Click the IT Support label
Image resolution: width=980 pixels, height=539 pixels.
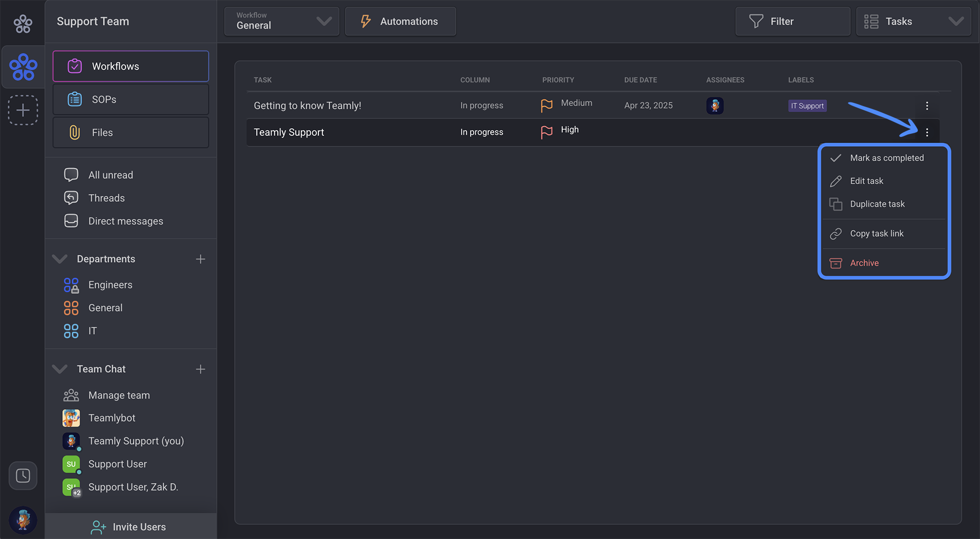(807, 106)
